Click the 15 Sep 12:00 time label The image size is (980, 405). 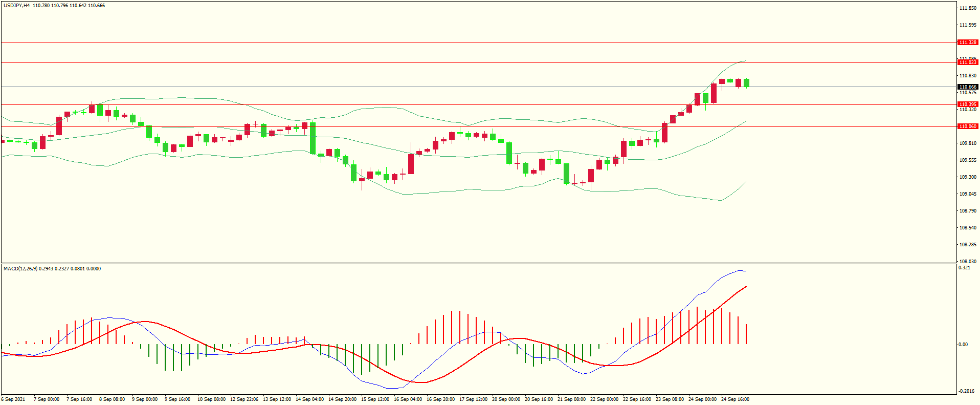[x=375, y=399]
